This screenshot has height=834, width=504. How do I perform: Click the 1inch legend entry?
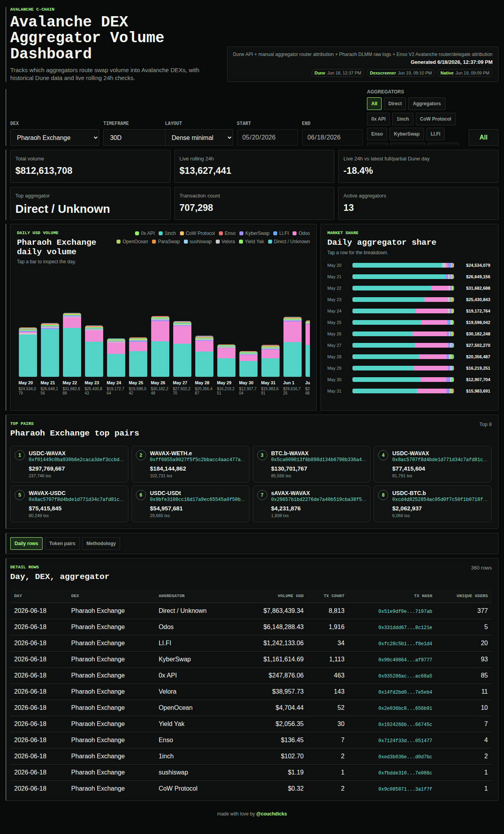[x=167, y=233]
